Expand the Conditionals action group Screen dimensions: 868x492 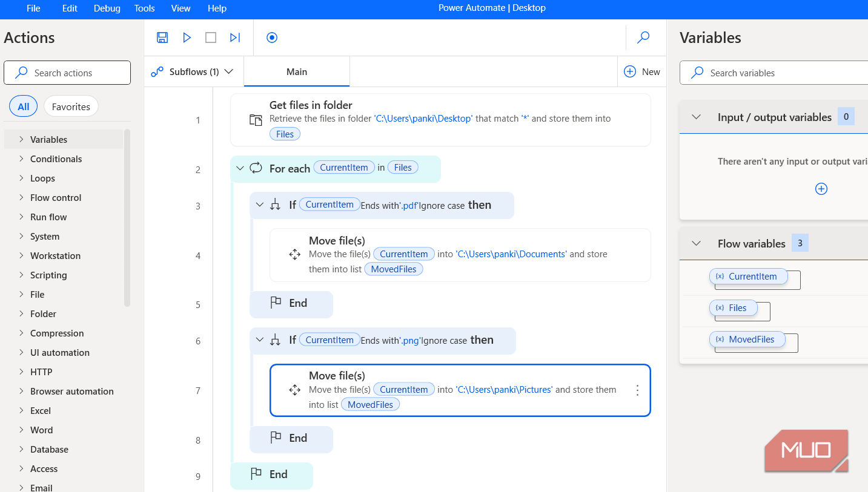[21, 159]
